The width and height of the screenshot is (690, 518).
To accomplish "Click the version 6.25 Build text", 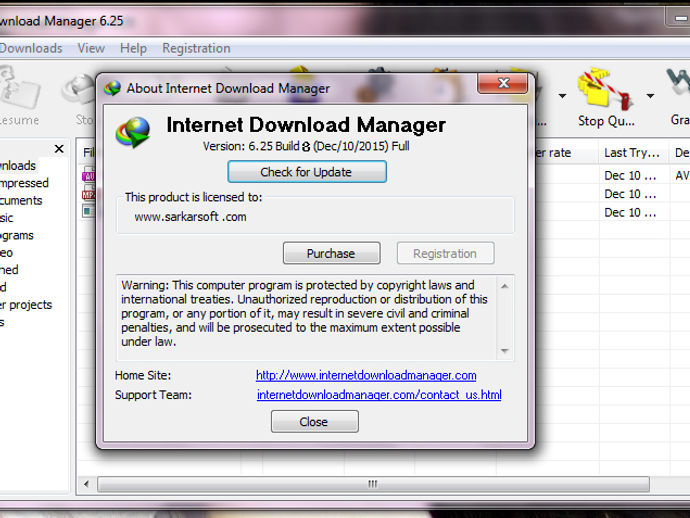I will coord(306,146).
